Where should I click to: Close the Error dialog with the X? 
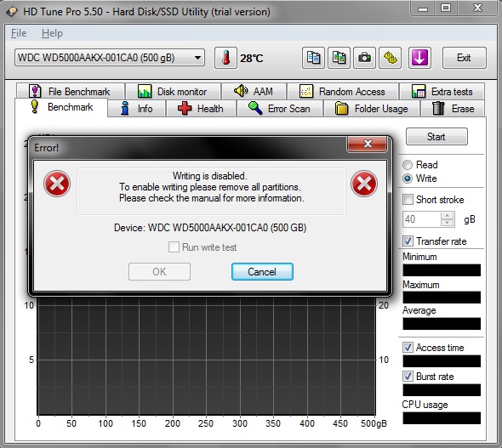click(x=368, y=144)
